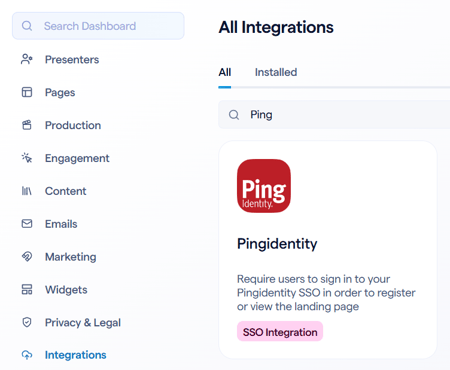Select the All integrations tab
This screenshot has height=370, width=450.
225,72
